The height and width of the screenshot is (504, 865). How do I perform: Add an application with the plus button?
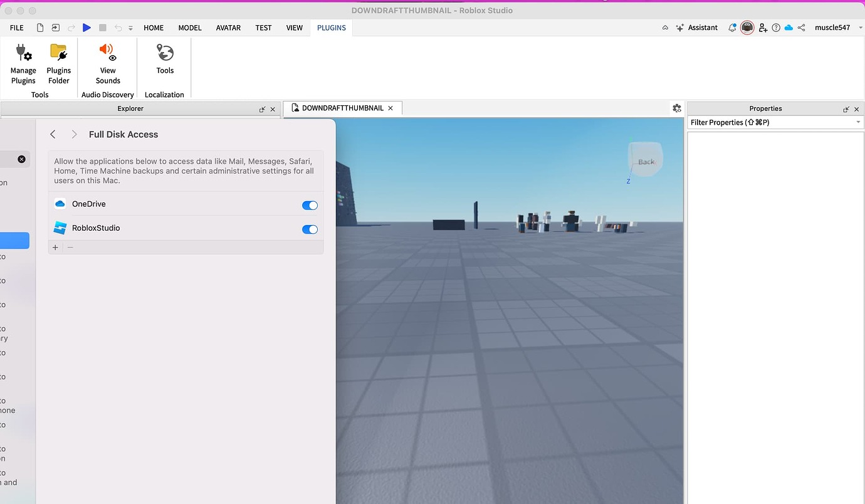[55, 247]
